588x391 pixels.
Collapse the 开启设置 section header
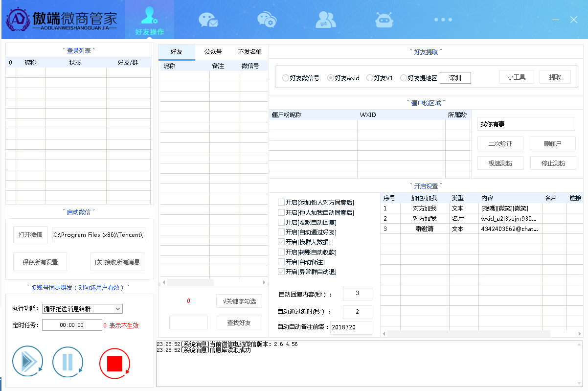426,186
